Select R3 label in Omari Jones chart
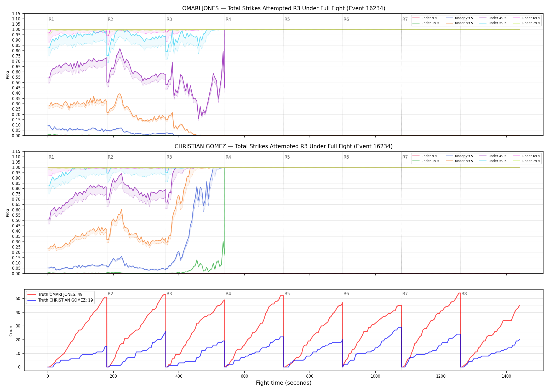 pyautogui.click(x=169, y=19)
